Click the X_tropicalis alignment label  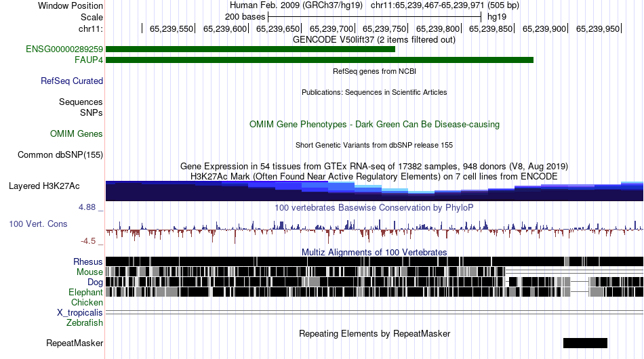80,313
